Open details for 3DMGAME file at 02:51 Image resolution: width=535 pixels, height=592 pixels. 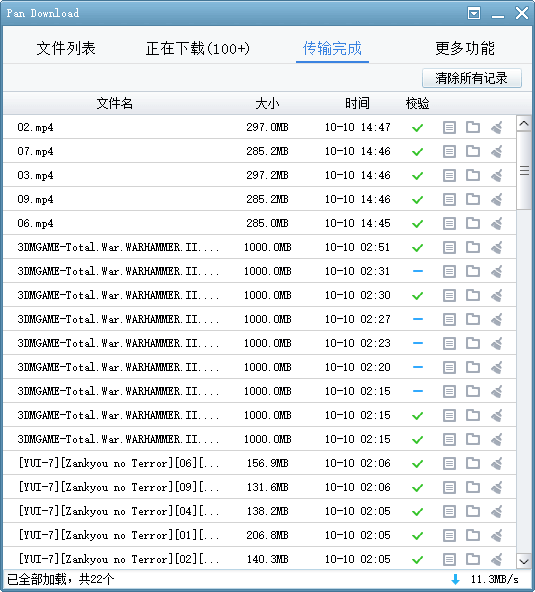point(449,248)
